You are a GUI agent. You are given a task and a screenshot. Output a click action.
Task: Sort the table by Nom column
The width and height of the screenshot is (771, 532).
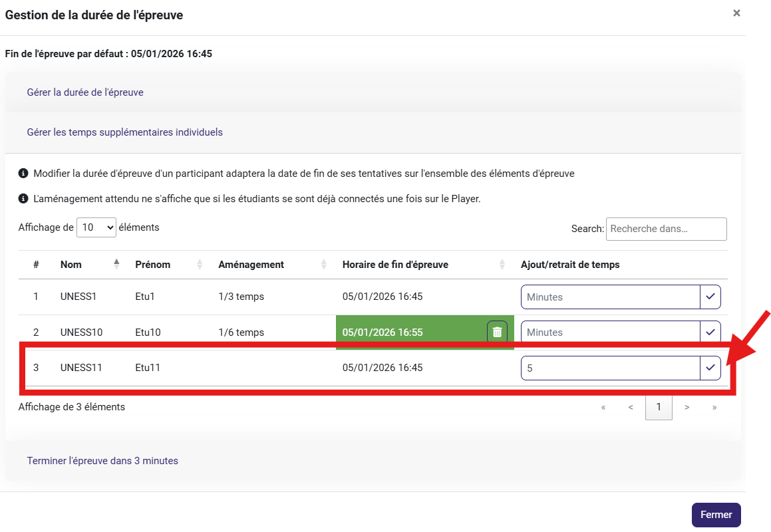click(x=71, y=265)
